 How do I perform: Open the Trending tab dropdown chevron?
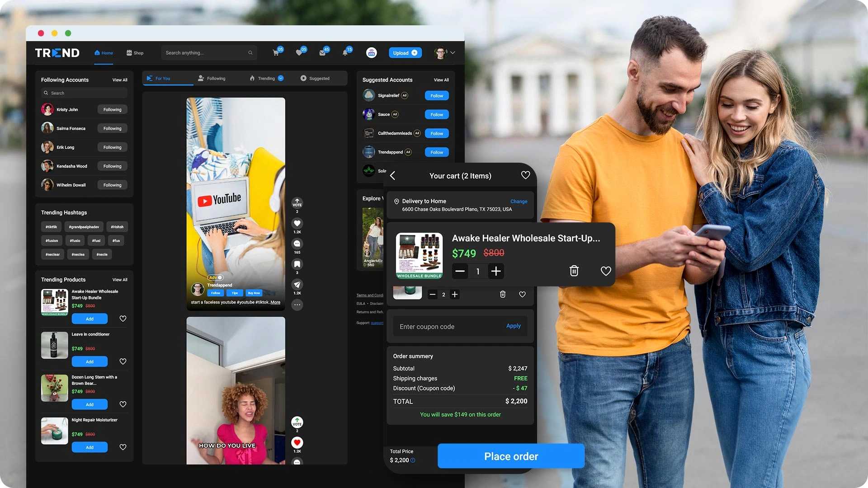(281, 78)
